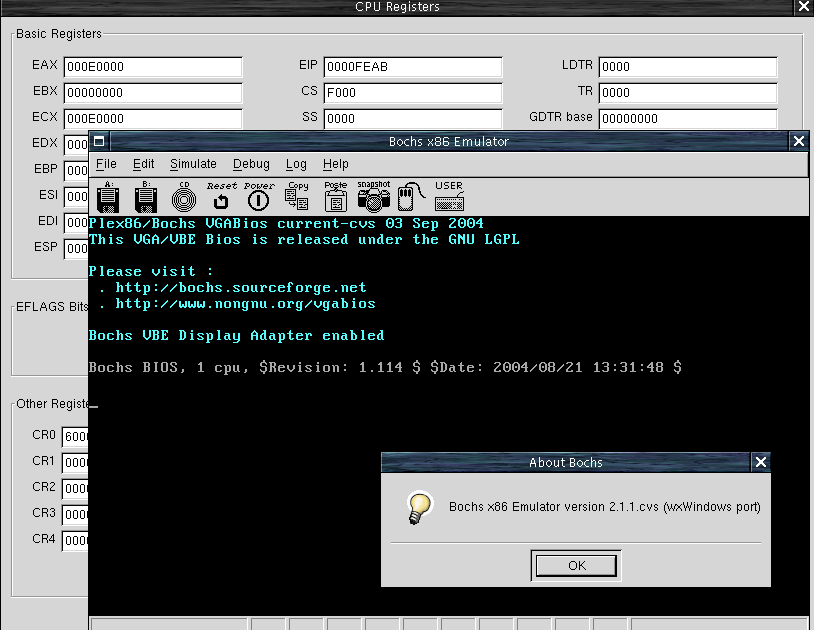
Task: Open the Help menu
Action: 335,164
